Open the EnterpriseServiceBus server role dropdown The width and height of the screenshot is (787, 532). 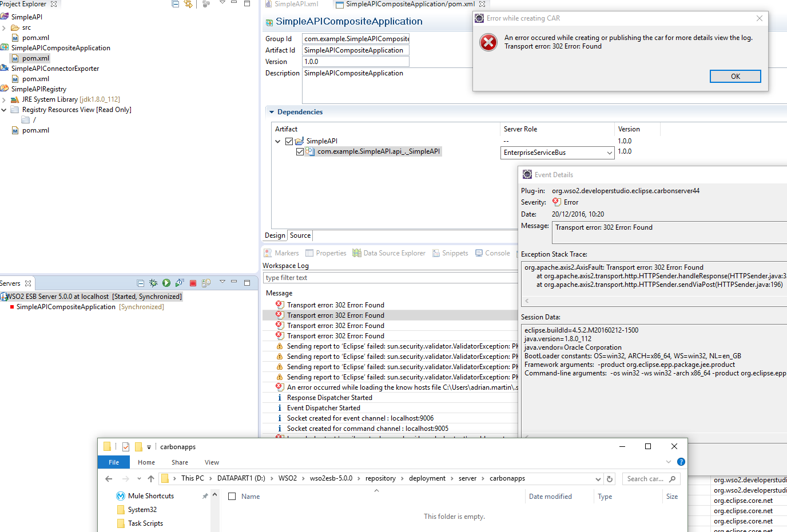point(609,153)
